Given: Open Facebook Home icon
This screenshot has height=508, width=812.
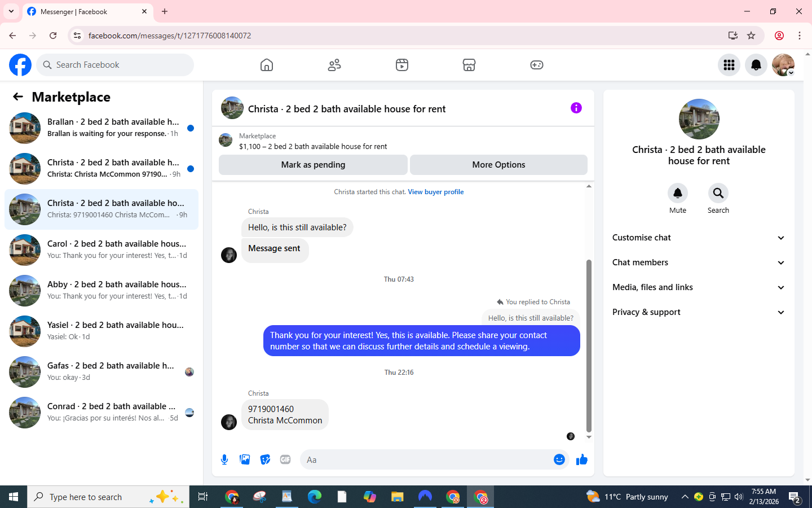Looking at the screenshot, I should 267,65.
